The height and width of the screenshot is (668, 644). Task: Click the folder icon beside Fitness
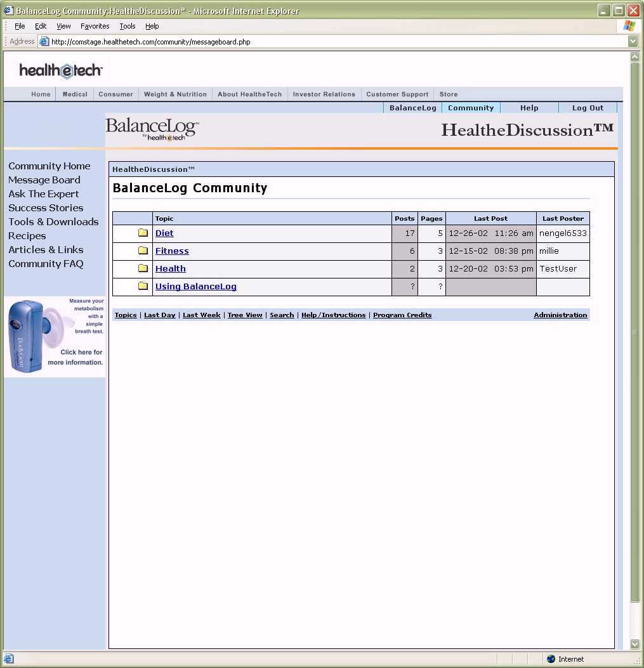pyautogui.click(x=143, y=251)
